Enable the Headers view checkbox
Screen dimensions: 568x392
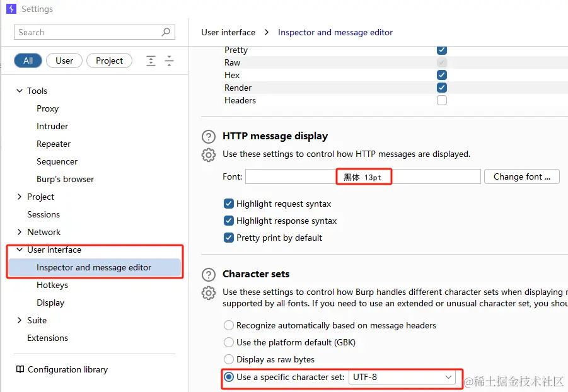coord(442,100)
